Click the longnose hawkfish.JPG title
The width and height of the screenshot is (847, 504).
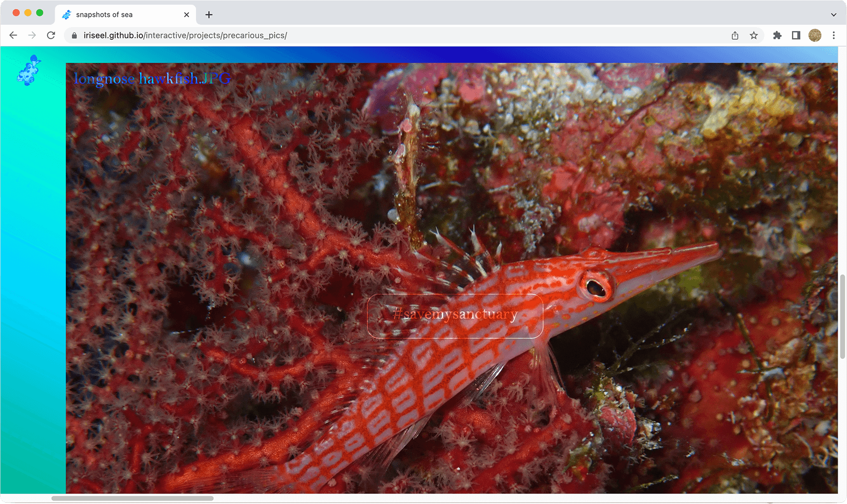click(152, 78)
